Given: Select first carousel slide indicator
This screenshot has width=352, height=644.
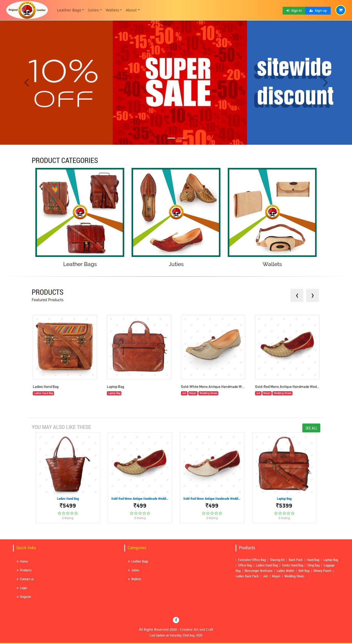Looking at the screenshot, I should 171,138.
